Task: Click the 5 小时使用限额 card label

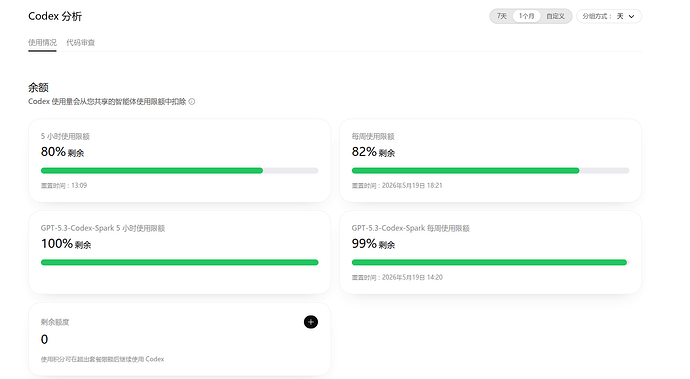Action: pos(65,136)
